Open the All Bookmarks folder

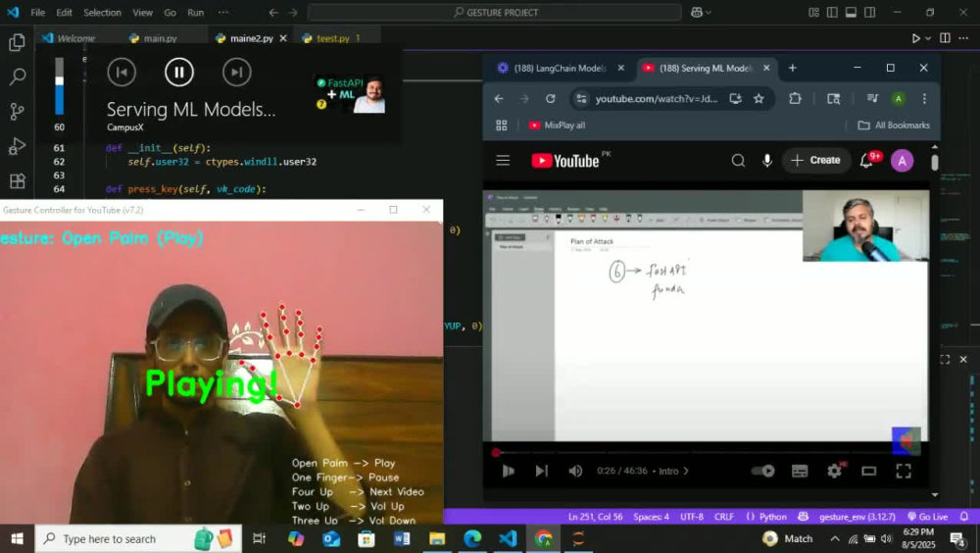click(x=894, y=126)
